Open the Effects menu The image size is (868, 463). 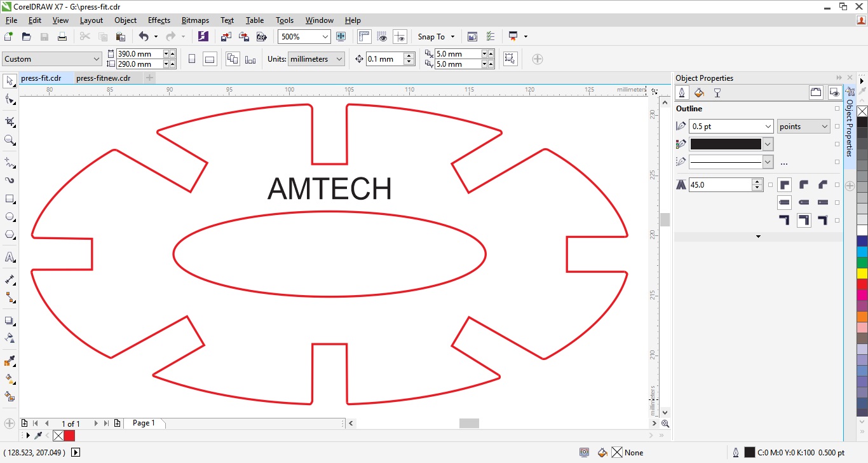click(159, 20)
